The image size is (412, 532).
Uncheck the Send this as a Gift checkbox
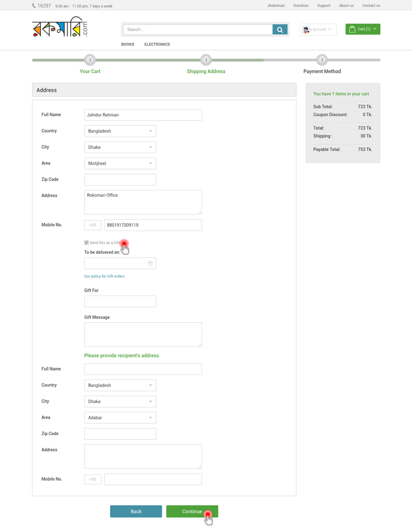tap(86, 243)
